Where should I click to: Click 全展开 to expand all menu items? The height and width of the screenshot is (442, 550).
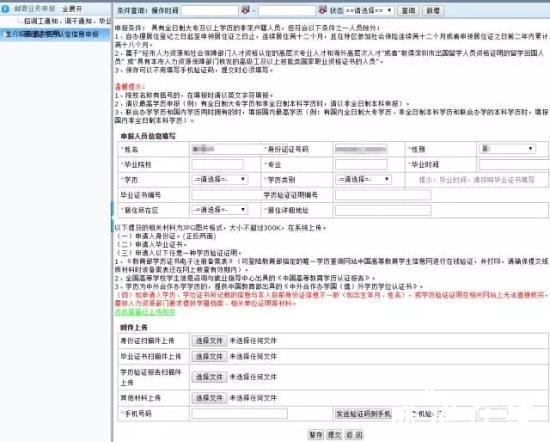point(72,9)
